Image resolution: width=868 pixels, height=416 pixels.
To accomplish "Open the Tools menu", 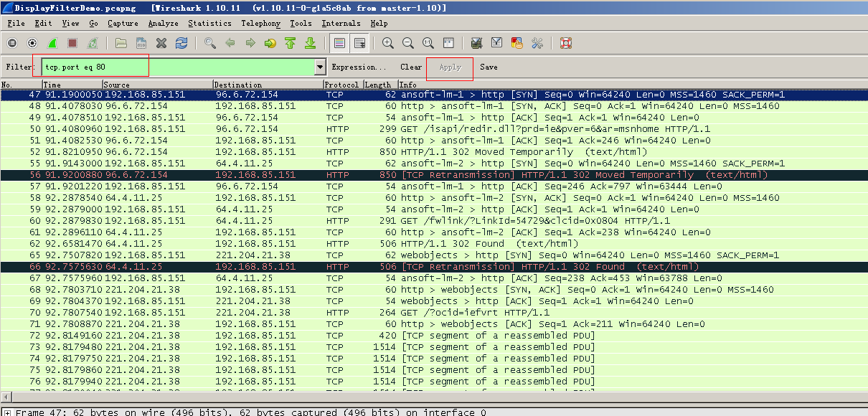I will (301, 23).
